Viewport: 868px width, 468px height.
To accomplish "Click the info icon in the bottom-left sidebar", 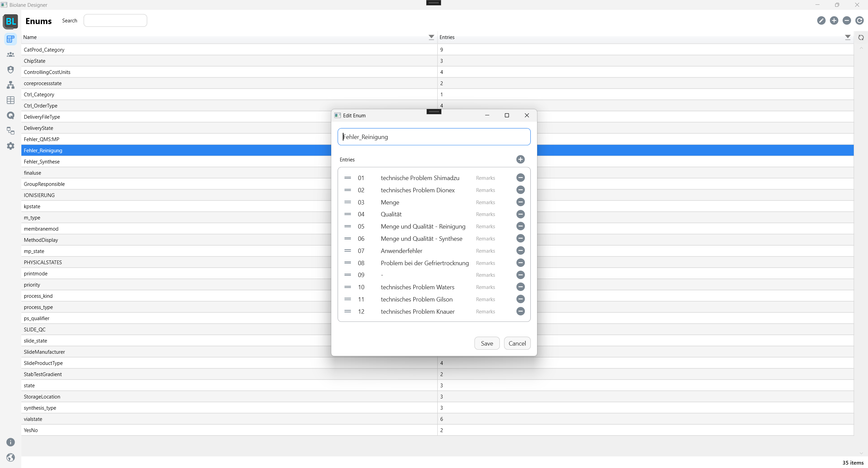I will click(x=11, y=442).
